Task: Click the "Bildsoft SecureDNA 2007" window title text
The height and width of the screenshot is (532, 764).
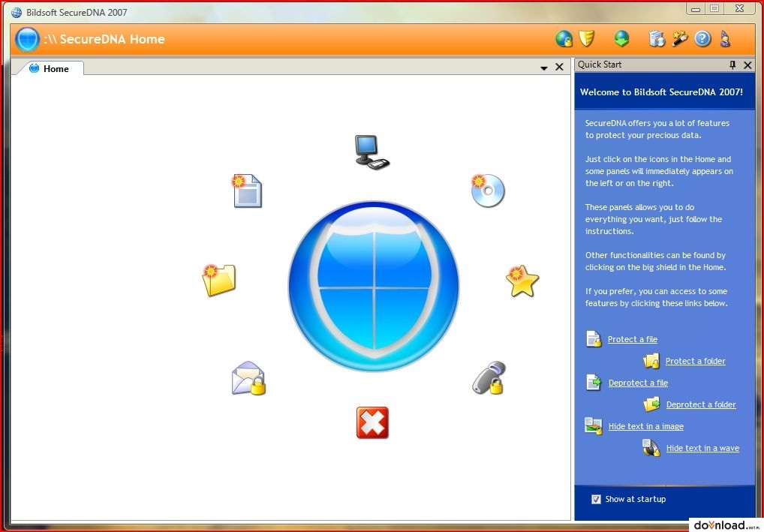Action: coord(77,13)
